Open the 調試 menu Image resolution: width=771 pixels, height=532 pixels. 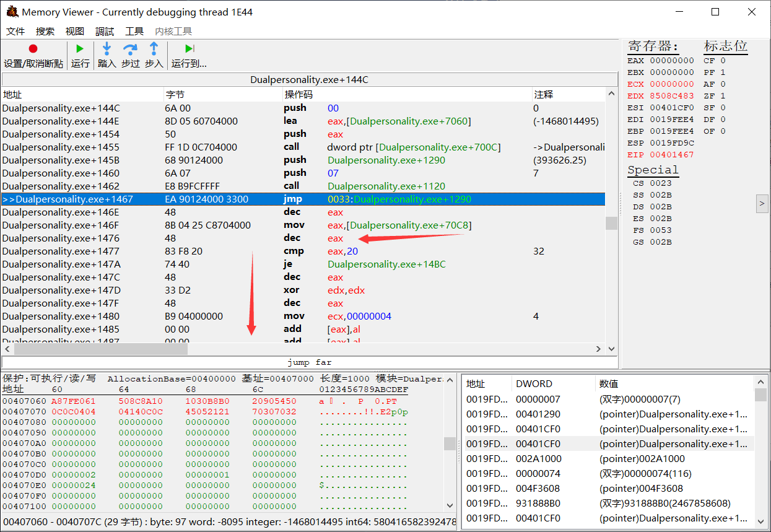click(x=105, y=31)
